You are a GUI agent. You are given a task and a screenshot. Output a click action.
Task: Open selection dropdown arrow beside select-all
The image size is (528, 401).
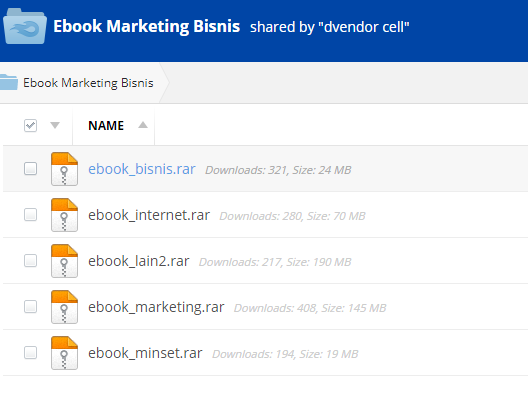[55, 126]
